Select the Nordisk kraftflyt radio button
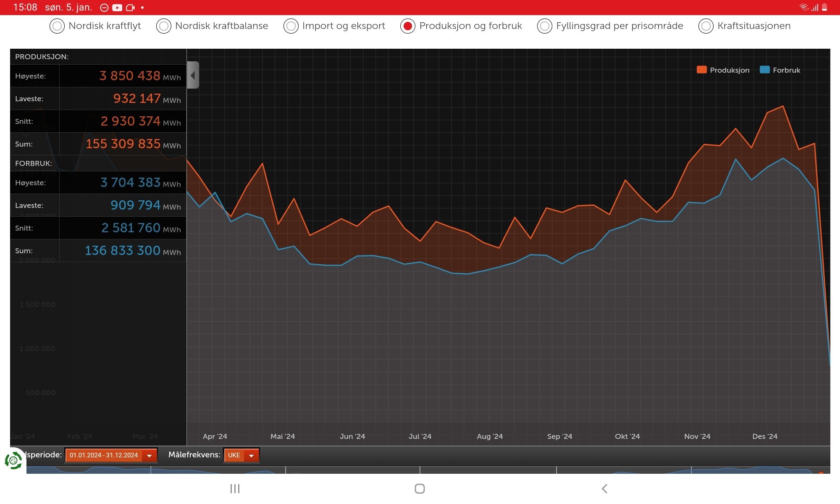 57,26
